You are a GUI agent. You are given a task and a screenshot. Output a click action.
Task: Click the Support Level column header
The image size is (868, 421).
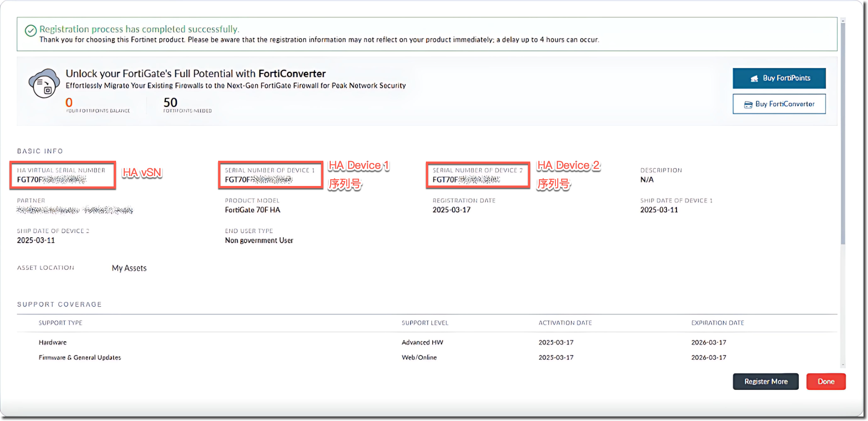[425, 323]
